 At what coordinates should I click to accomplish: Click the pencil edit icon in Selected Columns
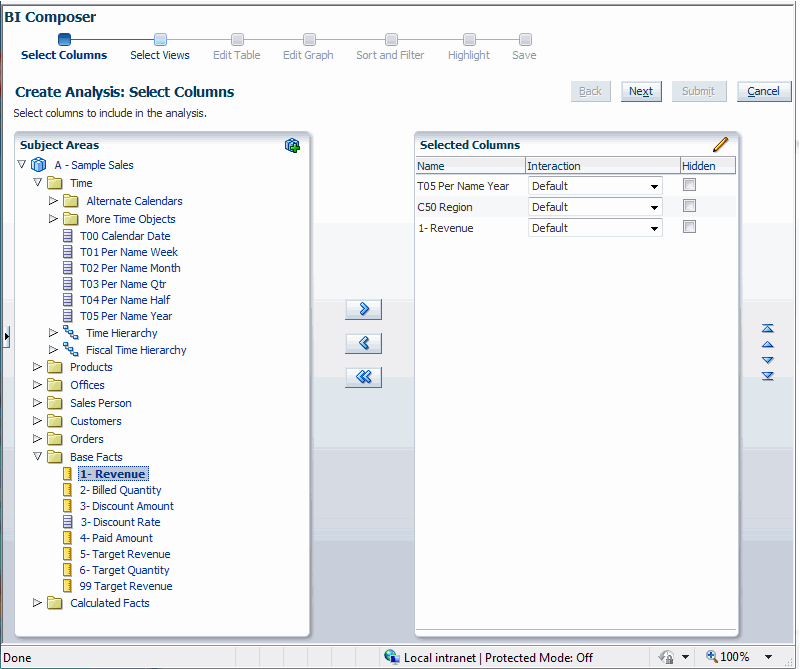pos(720,145)
